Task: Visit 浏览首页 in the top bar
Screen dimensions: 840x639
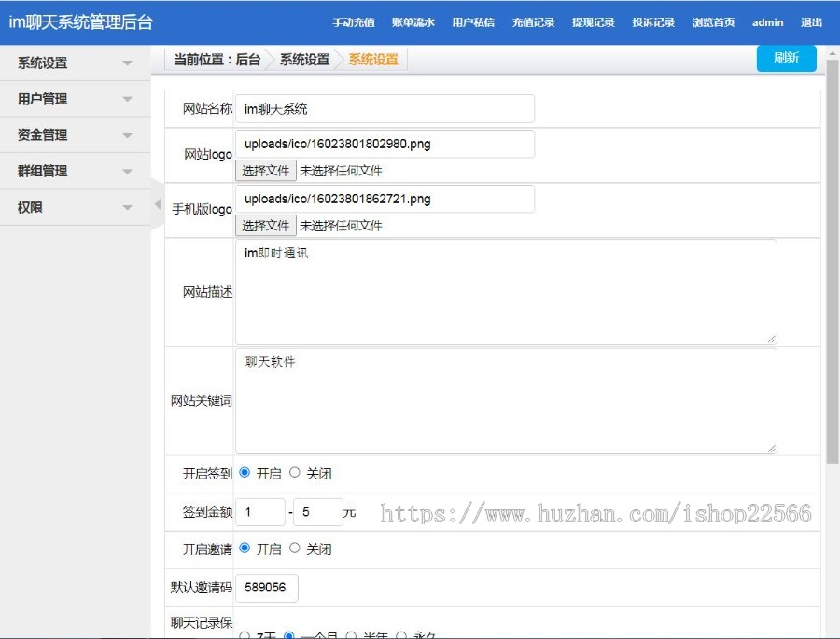Action: (713, 22)
